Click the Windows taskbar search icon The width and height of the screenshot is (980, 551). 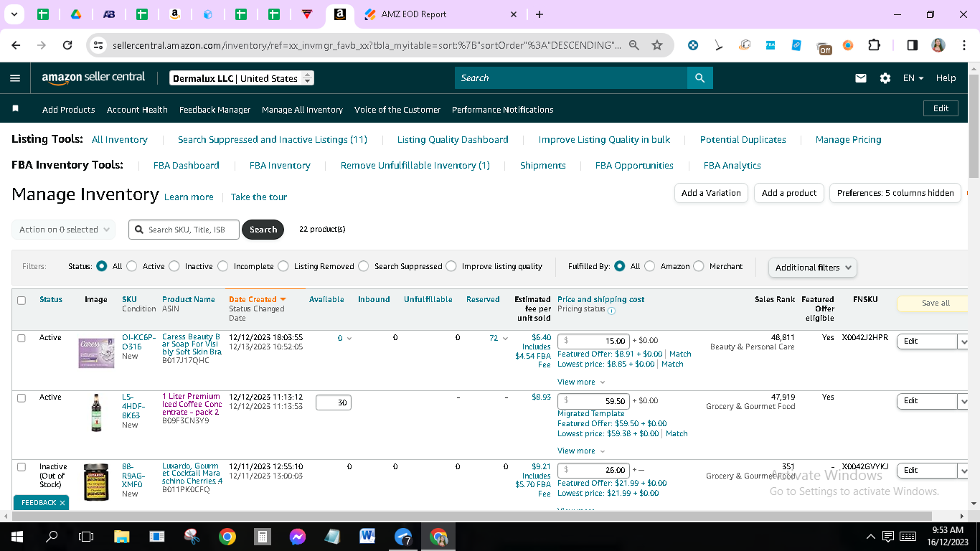point(52,537)
